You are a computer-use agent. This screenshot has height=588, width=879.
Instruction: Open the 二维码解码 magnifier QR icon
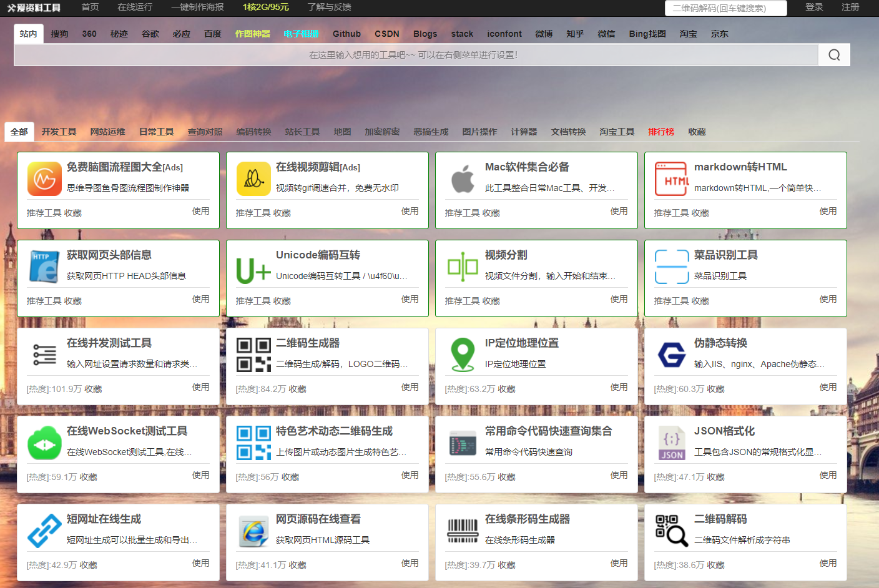672,531
